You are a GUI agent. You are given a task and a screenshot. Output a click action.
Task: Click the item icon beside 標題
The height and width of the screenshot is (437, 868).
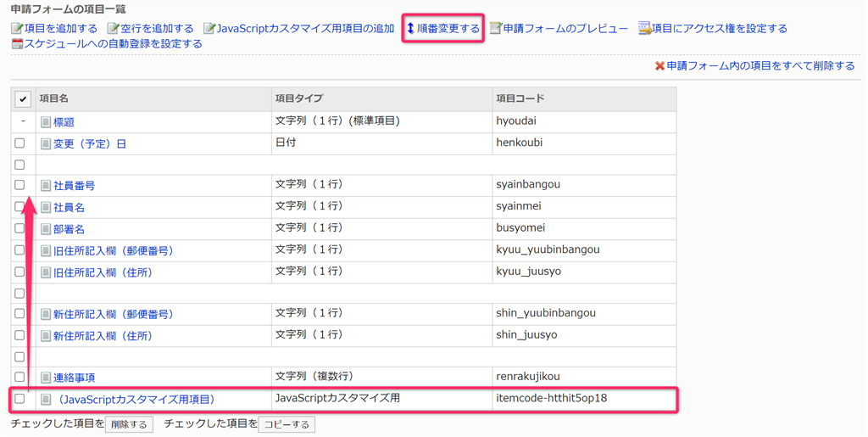pyautogui.click(x=46, y=122)
